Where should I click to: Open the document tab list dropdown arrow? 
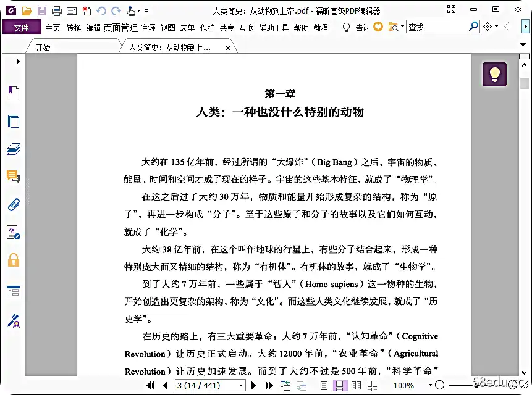[523, 44]
